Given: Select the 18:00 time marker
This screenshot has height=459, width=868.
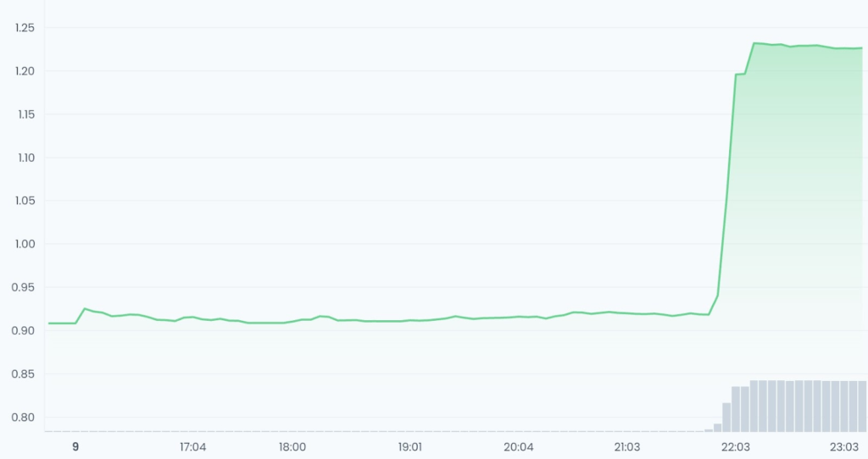Looking at the screenshot, I should 292,447.
